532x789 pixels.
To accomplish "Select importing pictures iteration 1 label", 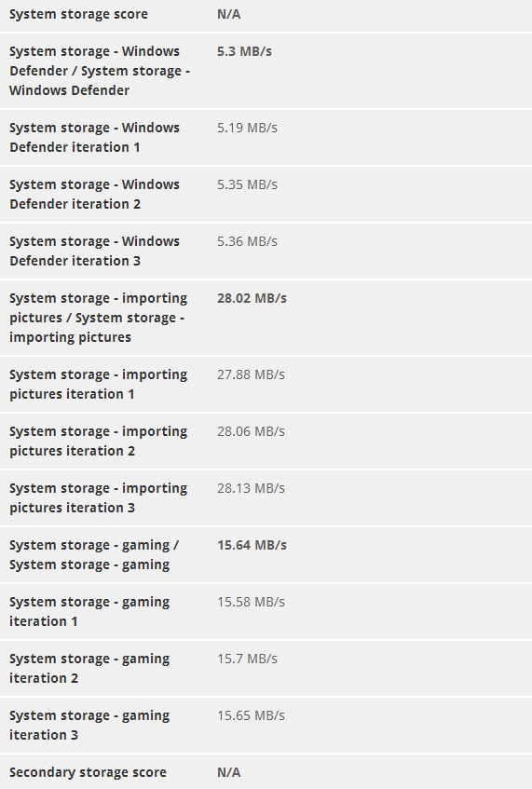I will click(x=98, y=385).
